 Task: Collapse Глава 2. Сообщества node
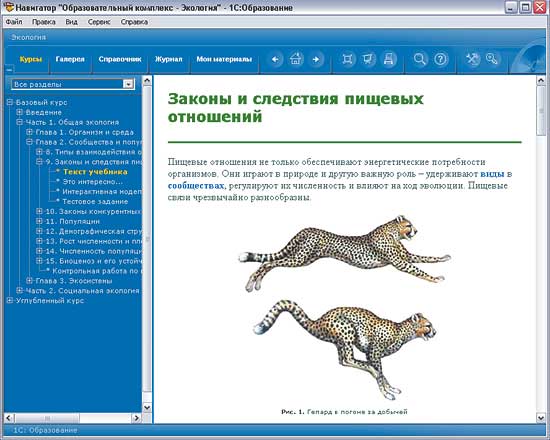(29, 142)
